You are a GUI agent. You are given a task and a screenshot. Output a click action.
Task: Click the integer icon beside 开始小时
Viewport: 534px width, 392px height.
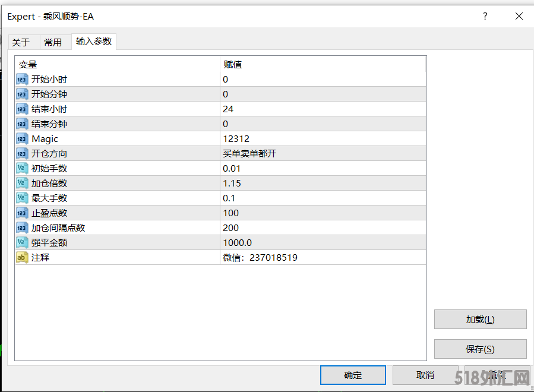tap(22, 80)
